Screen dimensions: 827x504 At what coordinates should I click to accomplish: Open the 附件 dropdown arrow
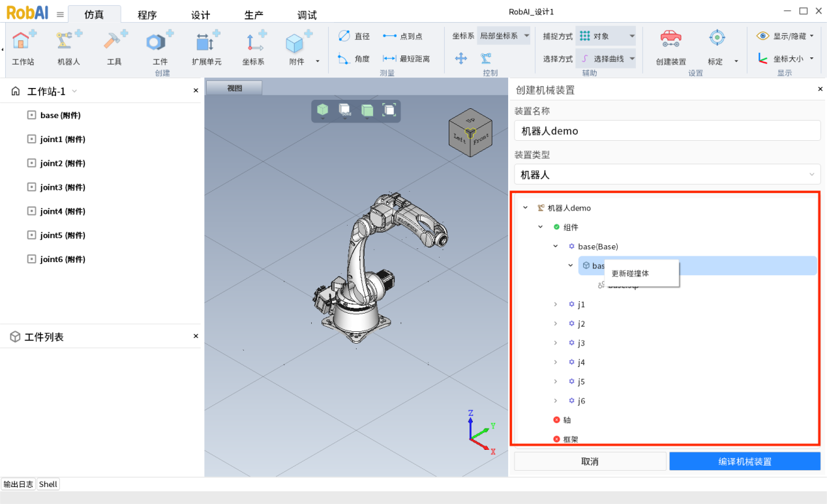(x=318, y=61)
